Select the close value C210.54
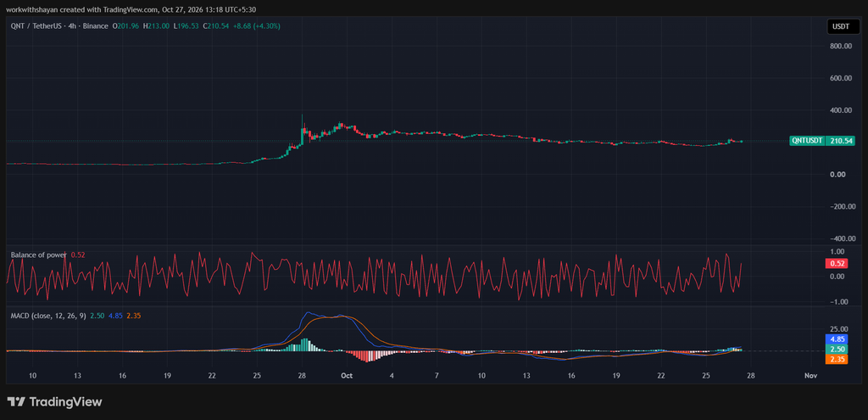This screenshot has width=868, height=420. [217, 25]
